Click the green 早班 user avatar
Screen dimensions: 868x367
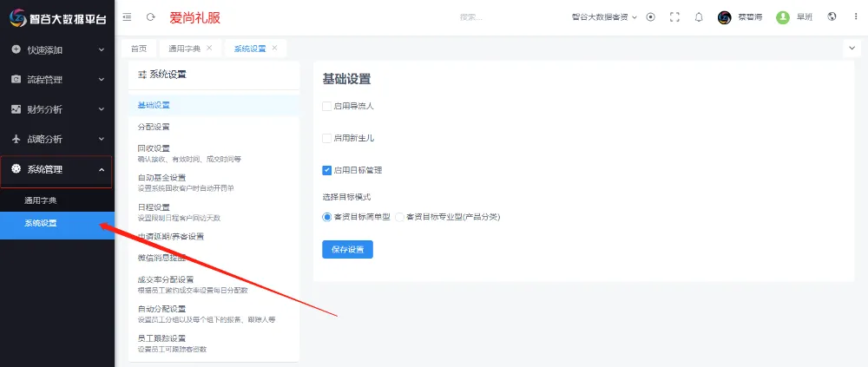783,17
